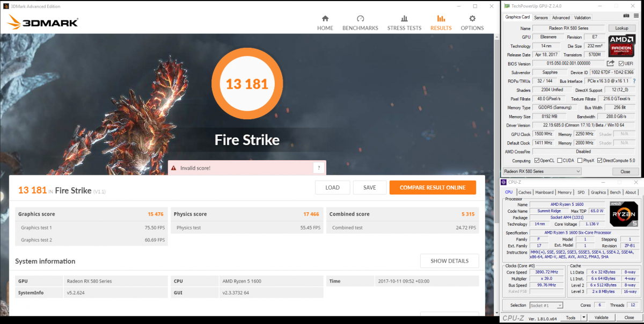Switch to the GPU-Z Sensors tab
This screenshot has width=644, height=324.
[541, 18]
